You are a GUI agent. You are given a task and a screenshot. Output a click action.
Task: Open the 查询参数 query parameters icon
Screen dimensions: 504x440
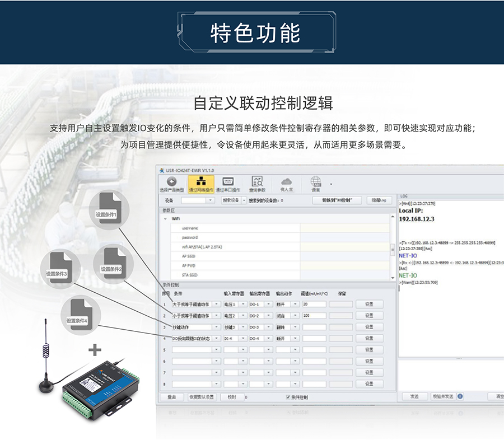coord(257,182)
